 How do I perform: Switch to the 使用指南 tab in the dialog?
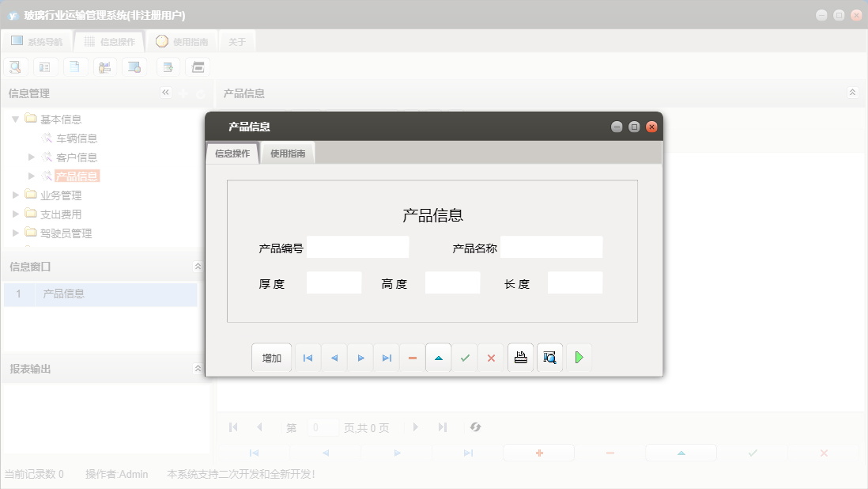pyautogui.click(x=287, y=152)
